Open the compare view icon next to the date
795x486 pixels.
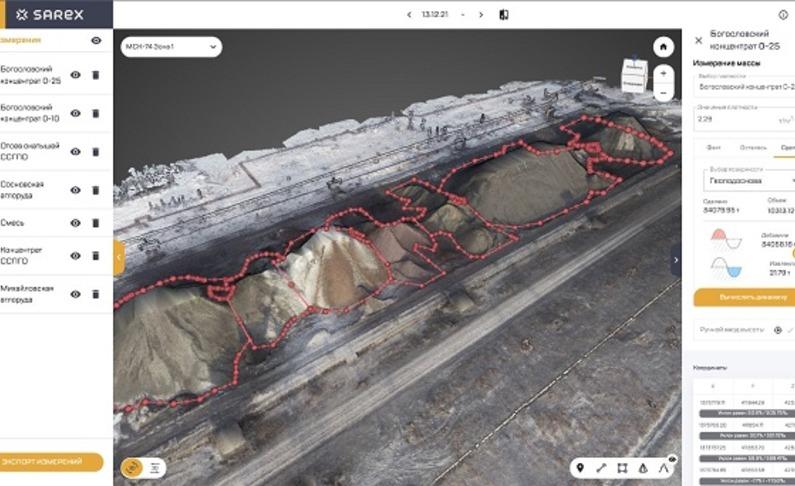click(x=504, y=15)
